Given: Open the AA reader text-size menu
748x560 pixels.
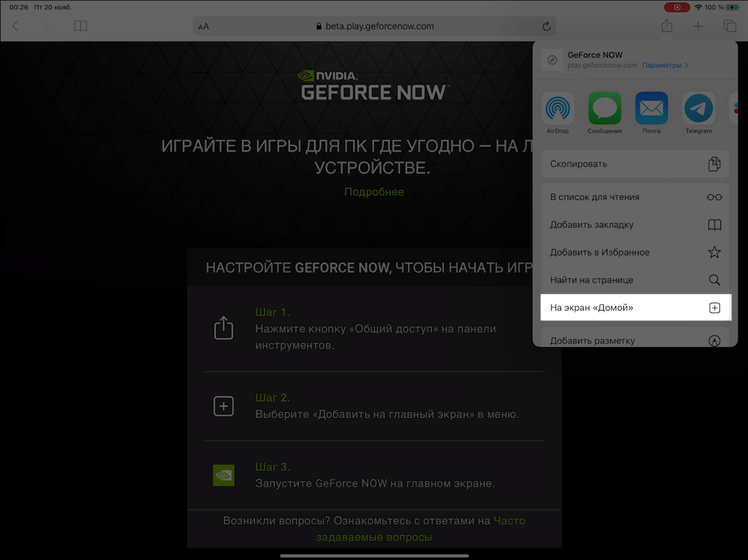Looking at the screenshot, I should (x=204, y=27).
